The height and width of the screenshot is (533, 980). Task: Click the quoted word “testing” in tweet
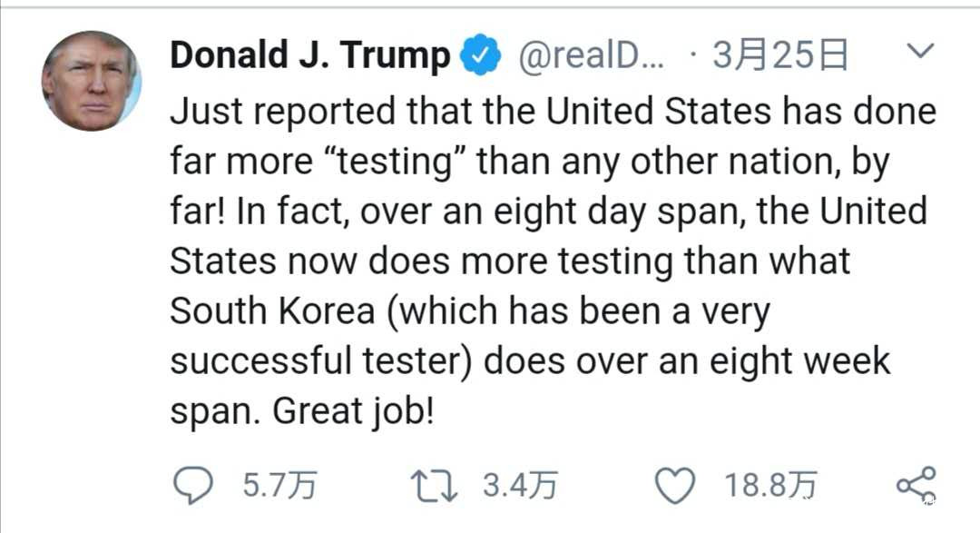[x=396, y=163]
